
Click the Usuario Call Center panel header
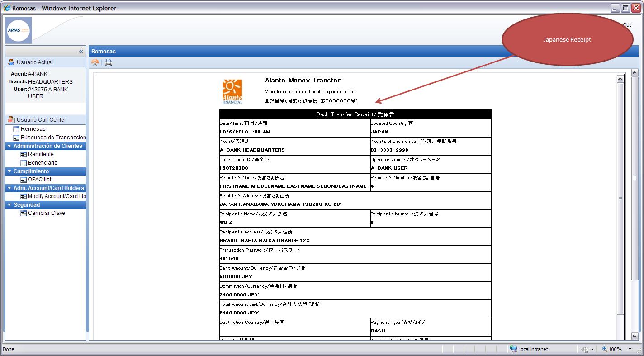point(46,119)
